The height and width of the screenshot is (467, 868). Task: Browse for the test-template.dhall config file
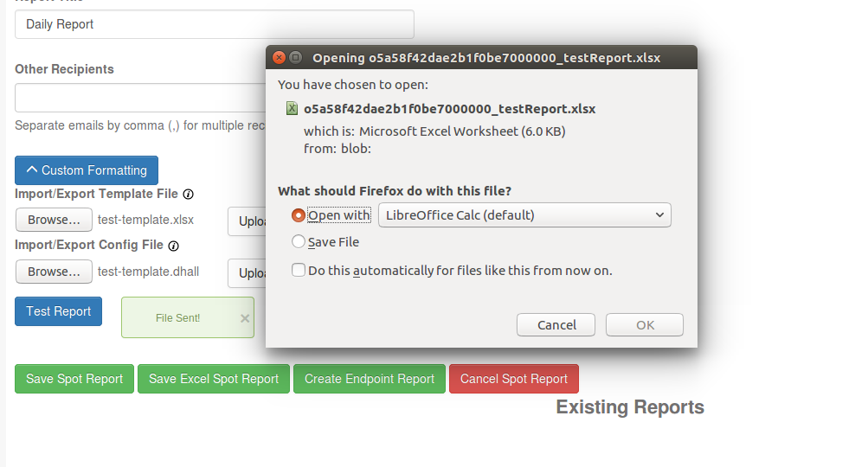(x=54, y=272)
